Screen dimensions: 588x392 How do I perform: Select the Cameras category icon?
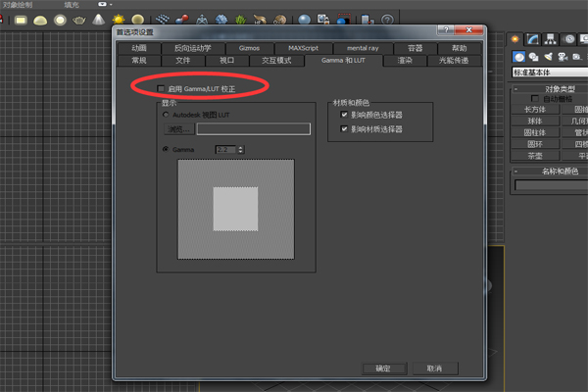[565, 56]
